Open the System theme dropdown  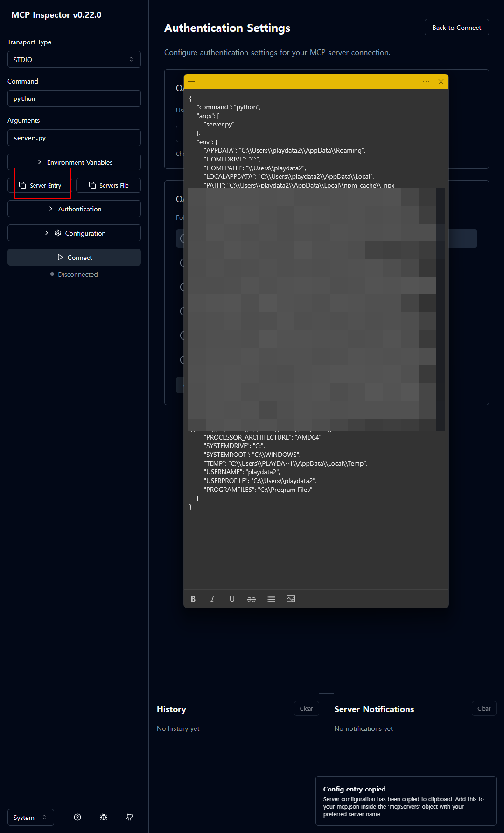(31, 817)
